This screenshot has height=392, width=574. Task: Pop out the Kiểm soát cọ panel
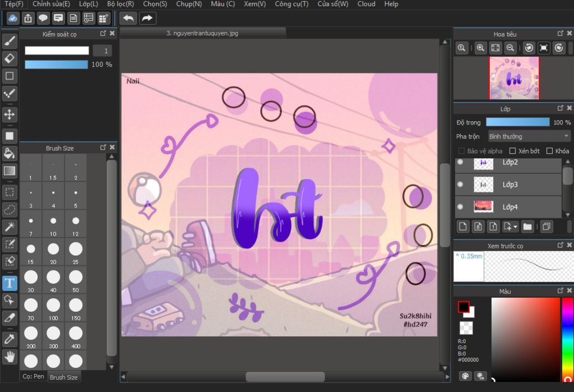click(x=103, y=33)
